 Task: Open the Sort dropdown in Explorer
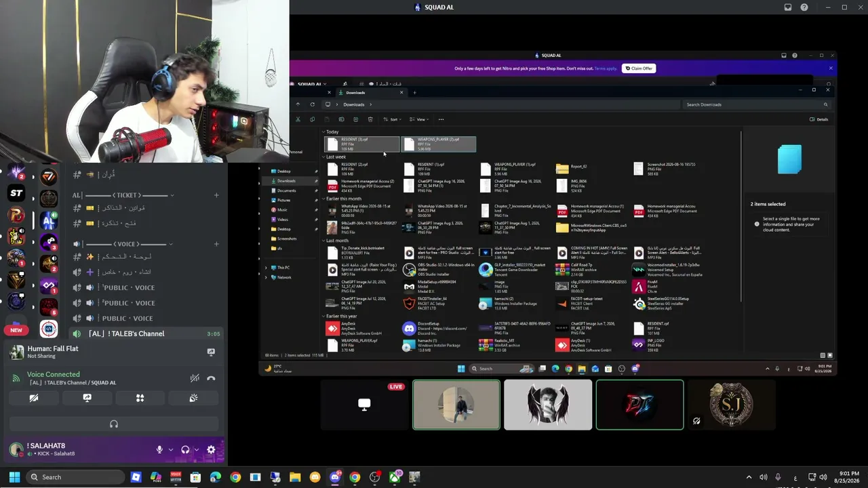pos(391,119)
